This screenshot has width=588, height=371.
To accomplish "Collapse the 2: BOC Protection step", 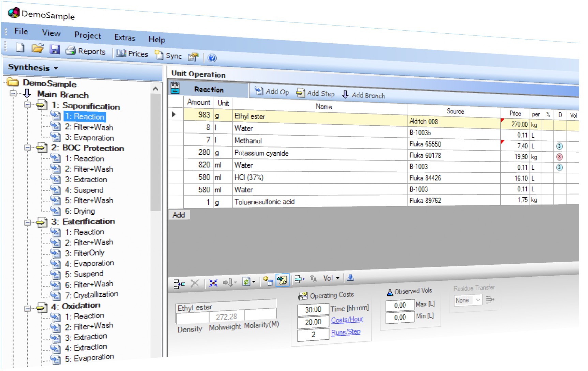I will tap(27, 148).
